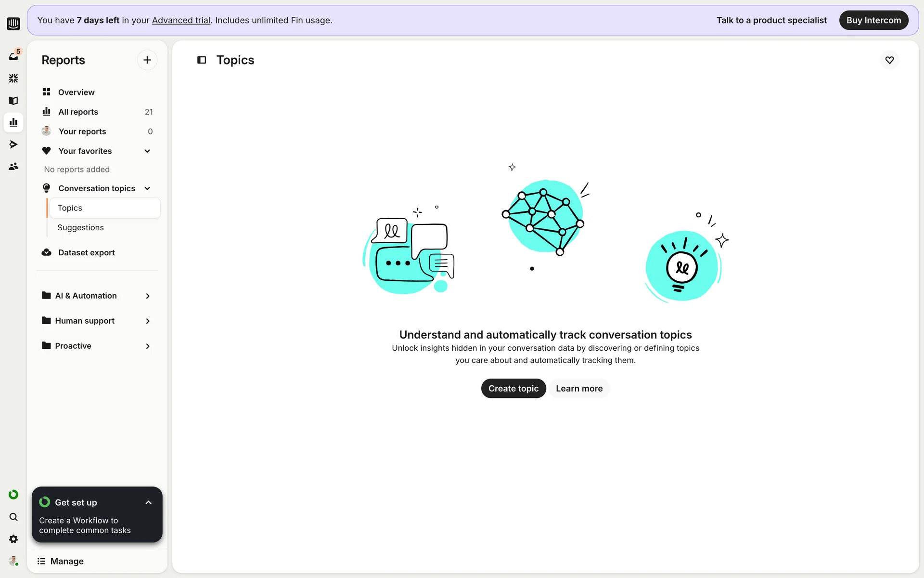Open the Settings gear icon

(13, 539)
